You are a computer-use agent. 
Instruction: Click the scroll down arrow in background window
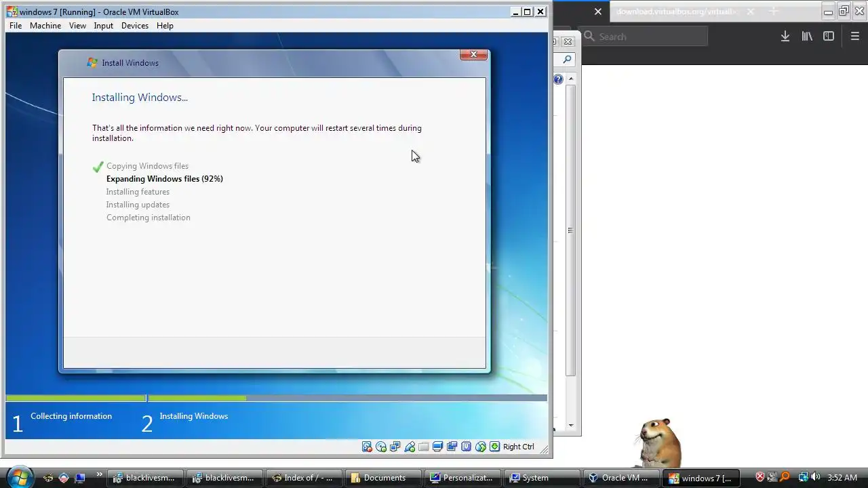click(571, 426)
